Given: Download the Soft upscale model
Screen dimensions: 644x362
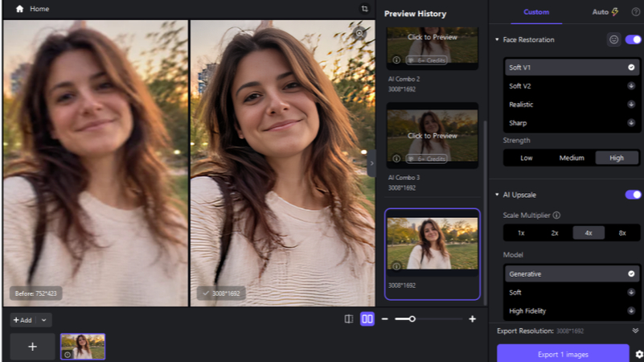Looking at the screenshot, I should click(x=631, y=293).
